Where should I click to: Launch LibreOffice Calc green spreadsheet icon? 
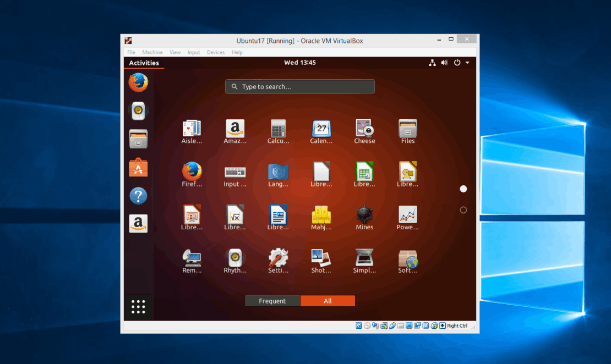364,175
